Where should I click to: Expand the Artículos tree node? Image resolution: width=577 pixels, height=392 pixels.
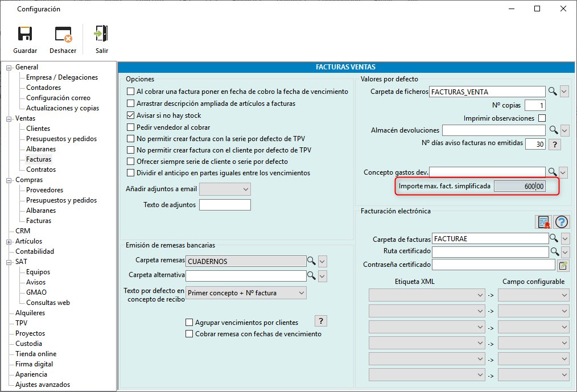[x=9, y=242]
